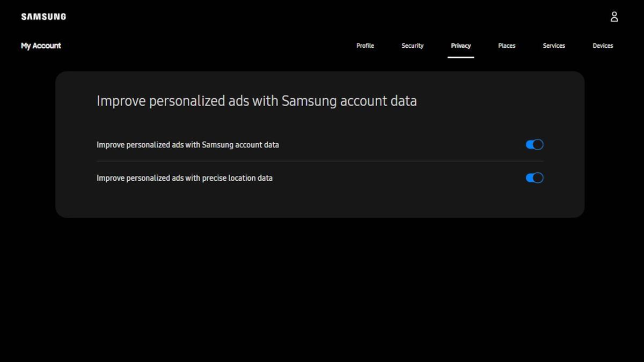Switch to the Profile tab
Screen dimensions: 644x362
click(365, 46)
